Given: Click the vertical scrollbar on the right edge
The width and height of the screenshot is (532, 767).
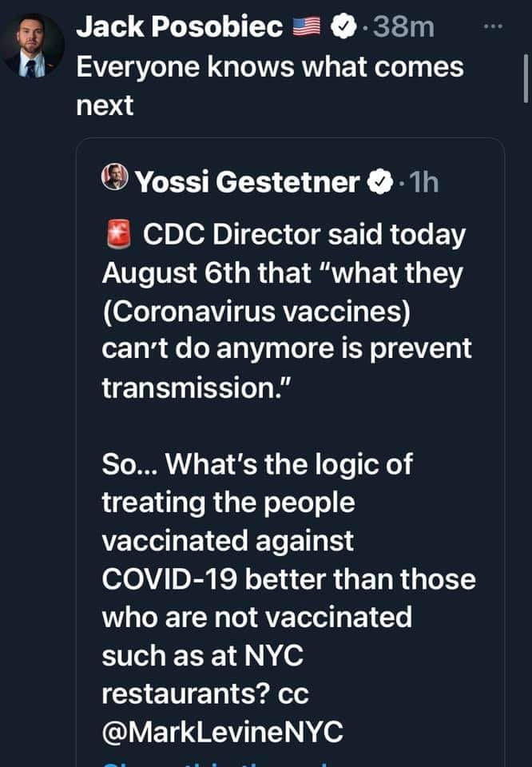Looking at the screenshot, I should click(x=525, y=80).
